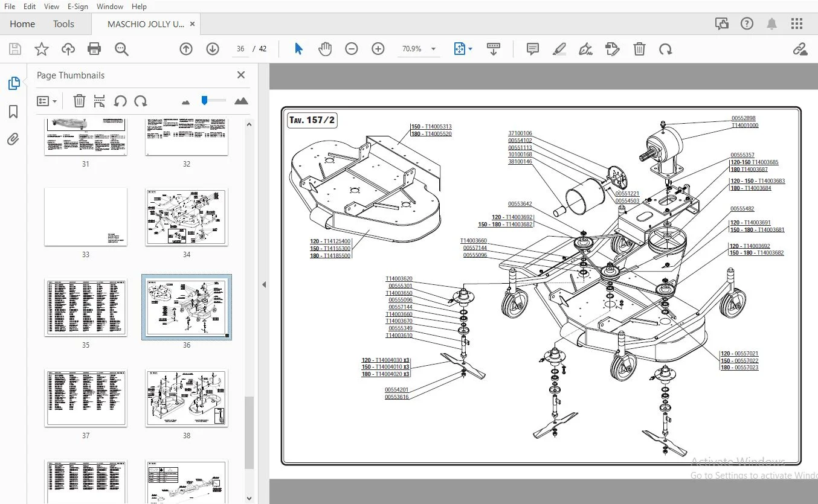818x504 pixels.
Task: Open the chat comments icon in top bar
Action: [x=722, y=24]
